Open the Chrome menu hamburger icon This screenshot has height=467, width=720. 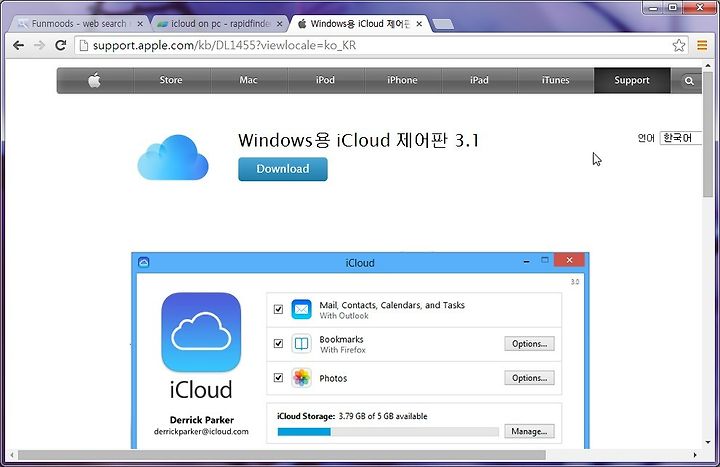pyautogui.click(x=702, y=45)
